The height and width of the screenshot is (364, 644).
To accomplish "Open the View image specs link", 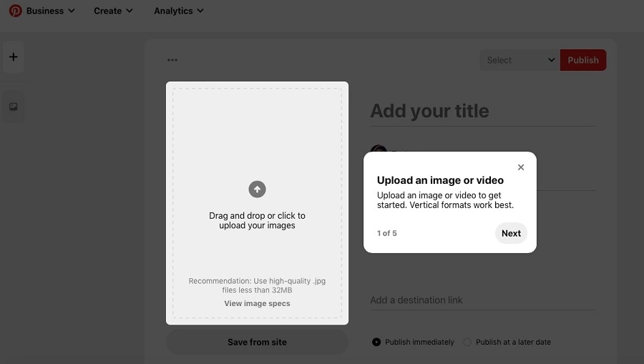I will coord(257,303).
